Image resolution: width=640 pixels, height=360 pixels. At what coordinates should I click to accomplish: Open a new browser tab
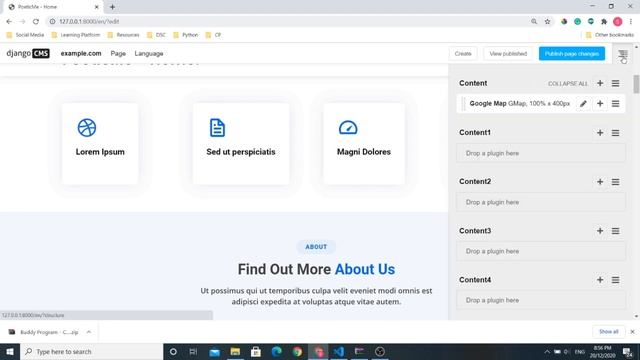(x=112, y=7)
